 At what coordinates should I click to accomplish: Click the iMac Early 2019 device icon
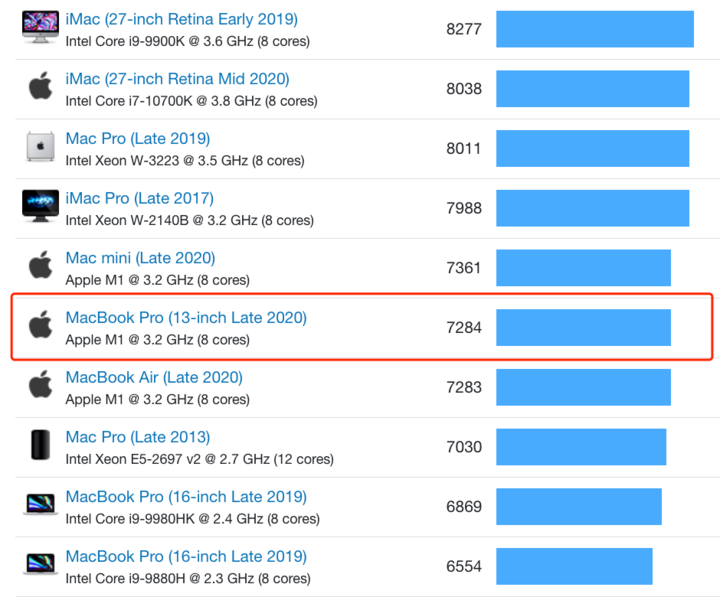click(x=40, y=28)
